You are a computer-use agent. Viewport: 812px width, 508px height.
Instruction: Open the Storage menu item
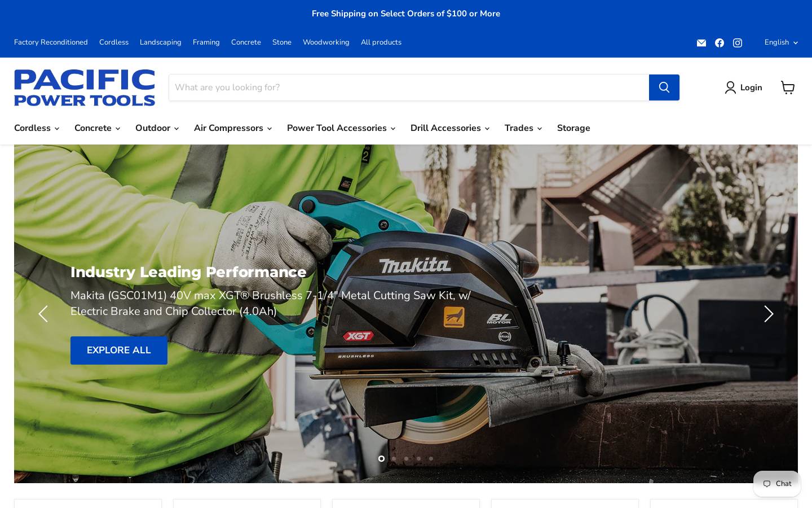pyautogui.click(x=573, y=128)
